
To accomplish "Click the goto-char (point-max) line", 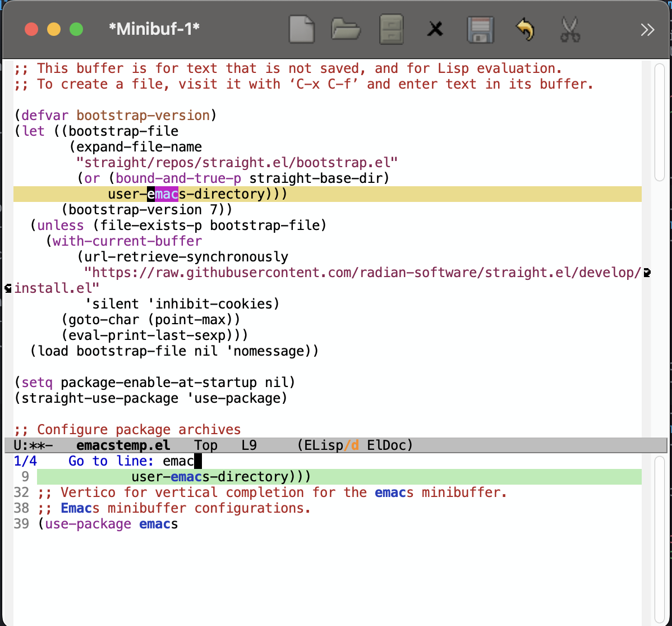I will tap(151, 320).
